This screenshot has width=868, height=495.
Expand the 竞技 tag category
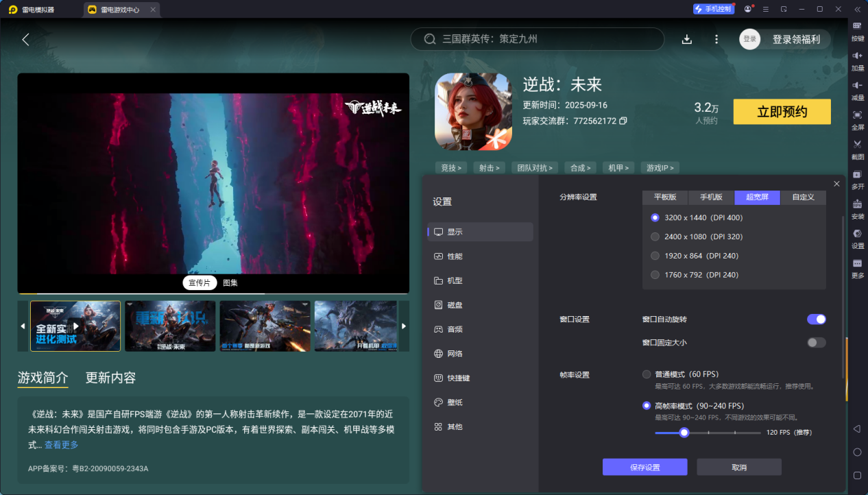450,167
